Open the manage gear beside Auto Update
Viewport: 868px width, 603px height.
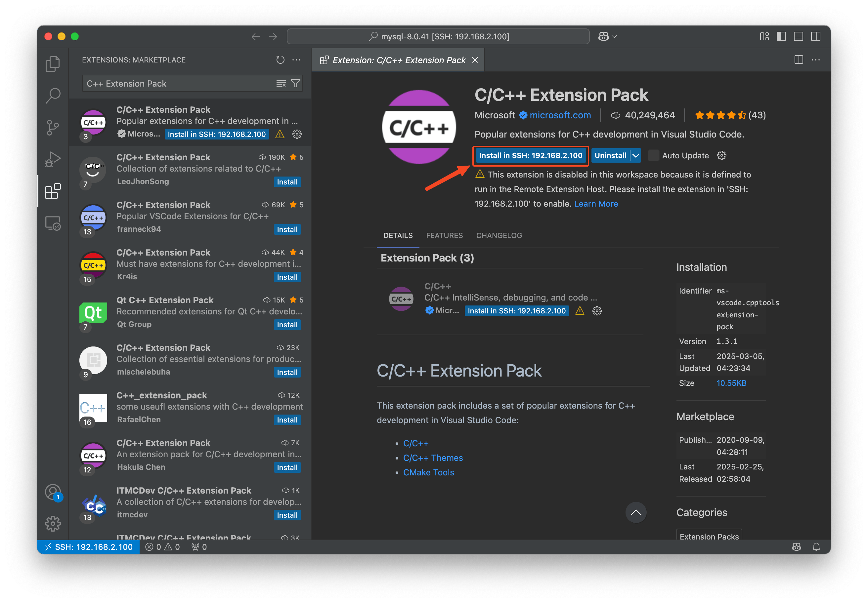pos(721,155)
